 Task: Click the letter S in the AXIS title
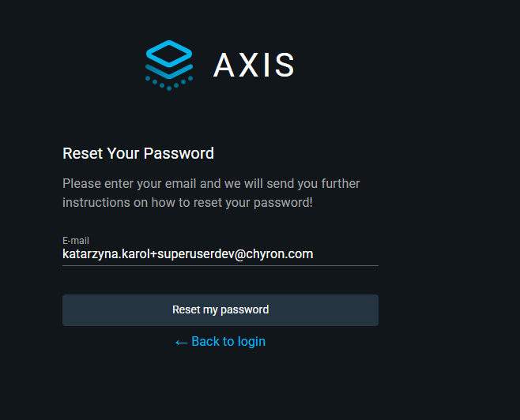pyautogui.click(x=284, y=66)
